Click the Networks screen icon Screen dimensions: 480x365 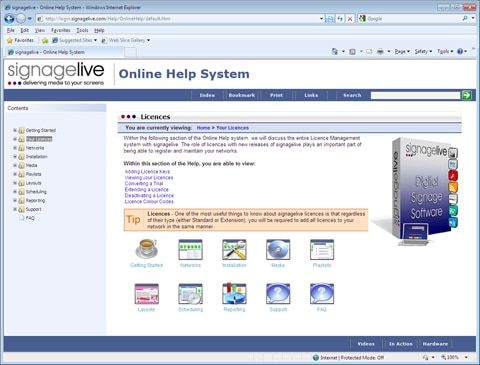[190, 249]
